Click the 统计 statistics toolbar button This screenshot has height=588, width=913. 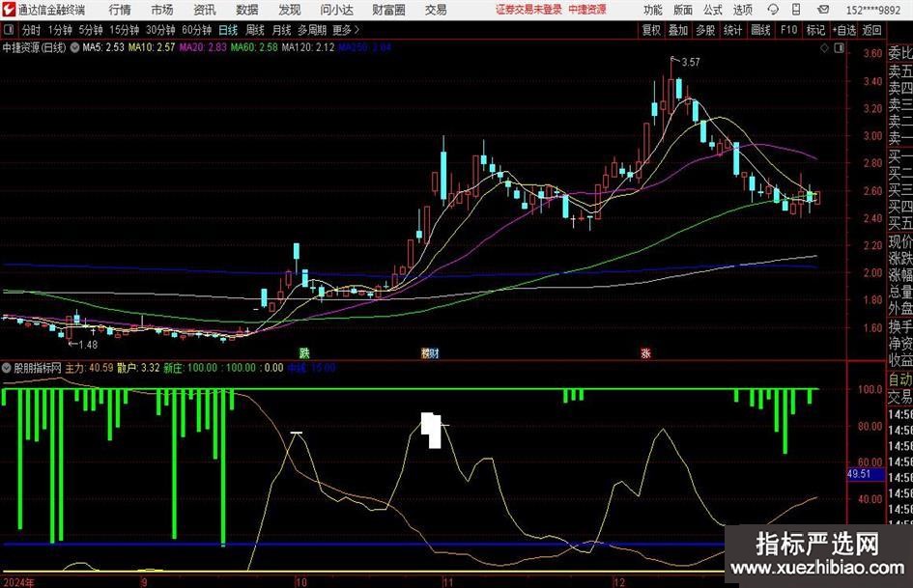tap(732, 30)
